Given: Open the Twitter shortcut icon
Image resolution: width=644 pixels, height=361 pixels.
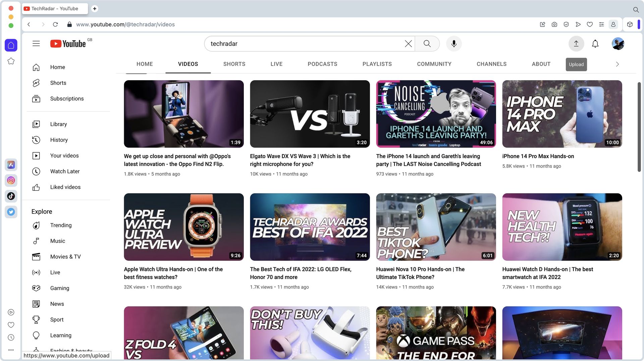Looking at the screenshot, I should [11, 212].
